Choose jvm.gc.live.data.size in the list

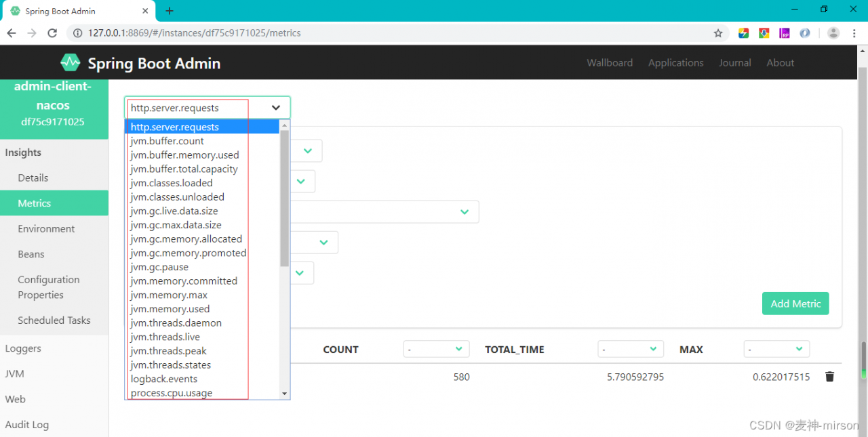pos(203,211)
